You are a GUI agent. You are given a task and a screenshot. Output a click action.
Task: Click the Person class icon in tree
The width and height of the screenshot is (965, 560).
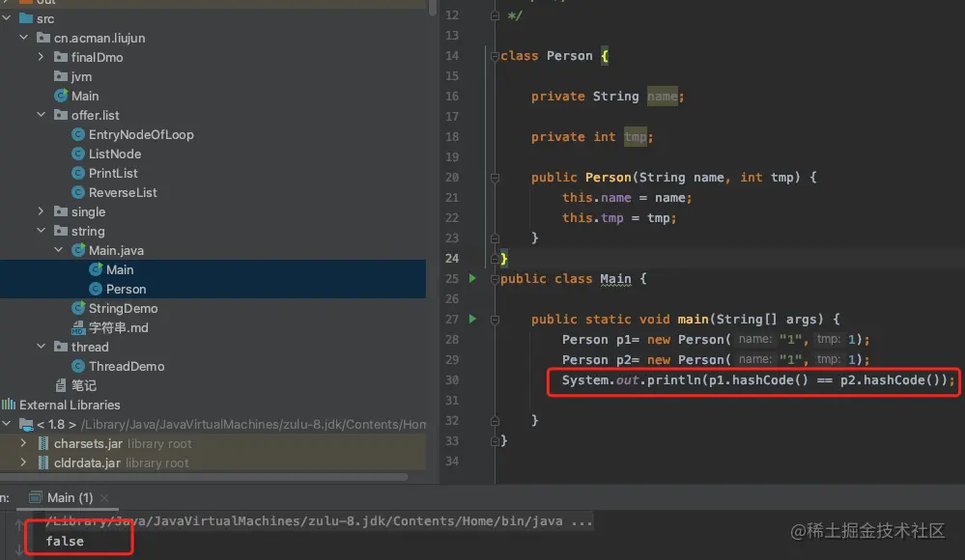click(x=96, y=289)
